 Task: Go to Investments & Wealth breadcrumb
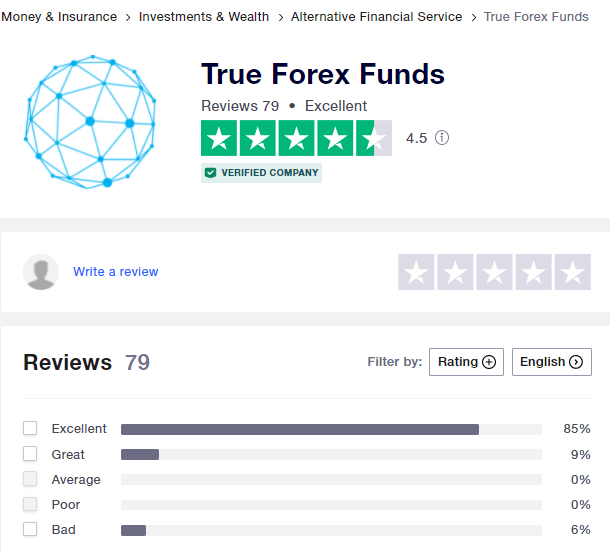204,17
